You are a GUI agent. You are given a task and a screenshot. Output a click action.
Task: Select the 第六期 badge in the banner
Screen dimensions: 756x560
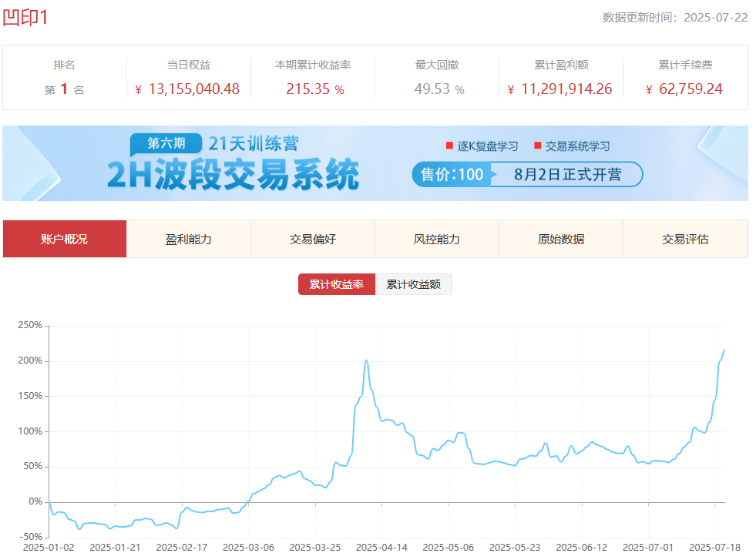coord(167,143)
